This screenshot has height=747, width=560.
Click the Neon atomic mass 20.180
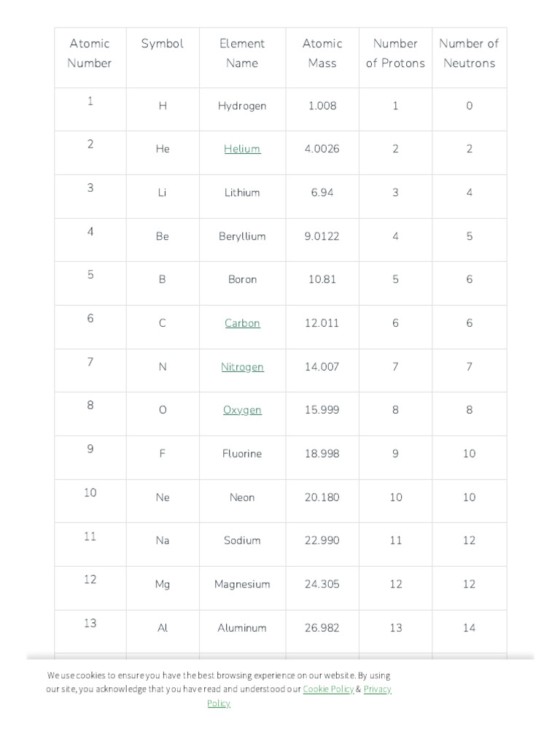tap(322, 498)
